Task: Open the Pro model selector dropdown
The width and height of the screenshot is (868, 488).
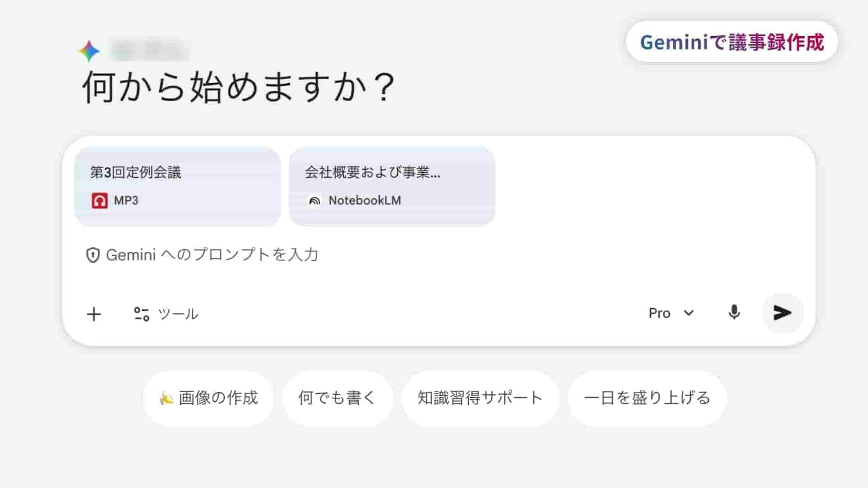Action: pyautogui.click(x=660, y=313)
